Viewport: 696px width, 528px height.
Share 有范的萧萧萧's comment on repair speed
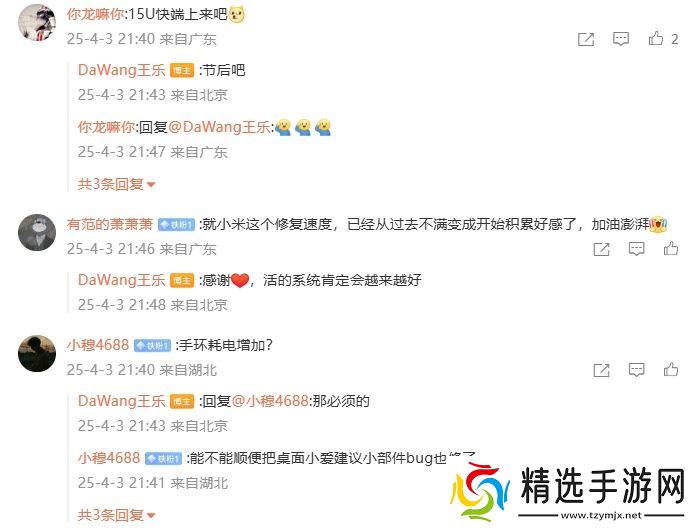click(x=601, y=249)
